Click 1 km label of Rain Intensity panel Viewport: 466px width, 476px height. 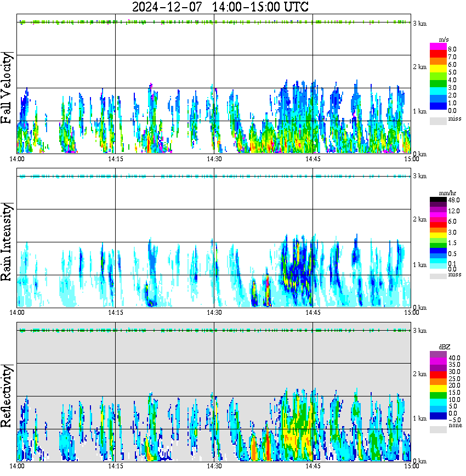coord(419,265)
